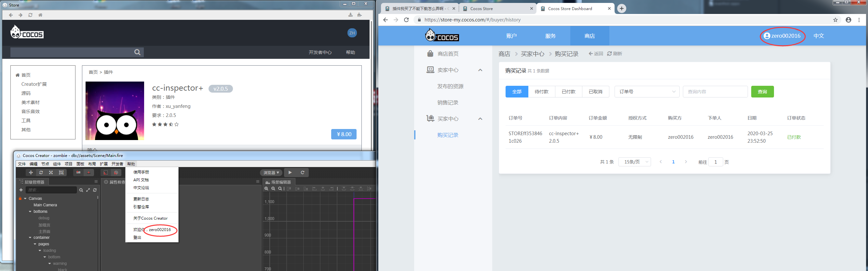Refresh the hierarchy panel
868x271 pixels.
[95, 190]
